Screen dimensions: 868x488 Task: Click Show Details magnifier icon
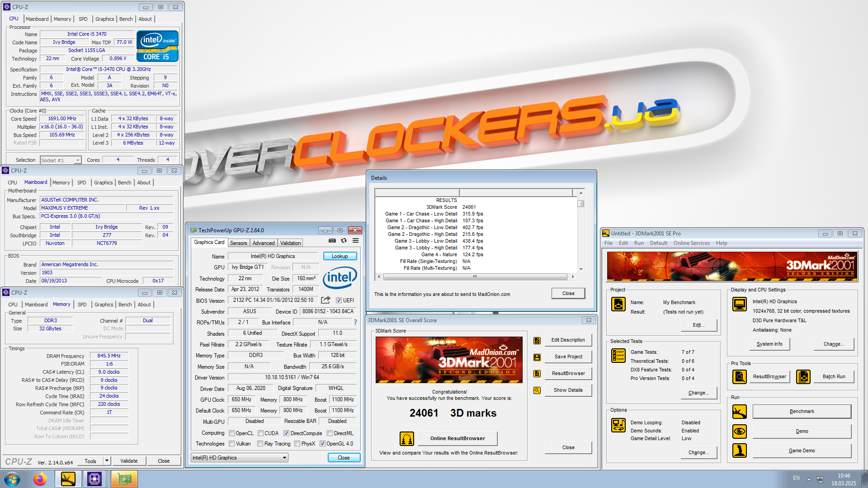tap(537, 390)
